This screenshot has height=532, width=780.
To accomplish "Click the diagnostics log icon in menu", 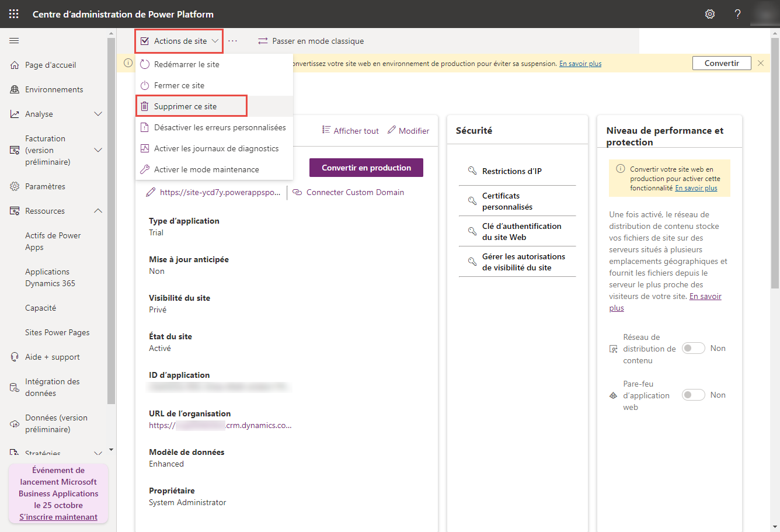I will 145,148.
